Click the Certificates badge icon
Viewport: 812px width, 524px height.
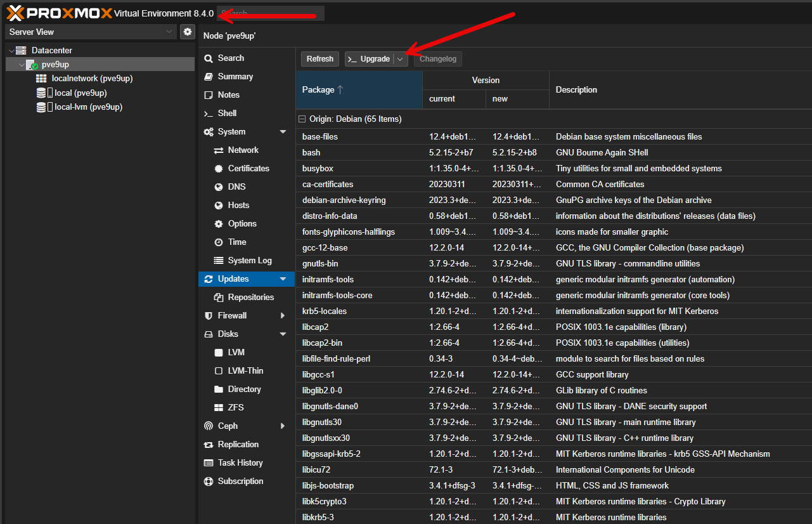[x=219, y=169]
